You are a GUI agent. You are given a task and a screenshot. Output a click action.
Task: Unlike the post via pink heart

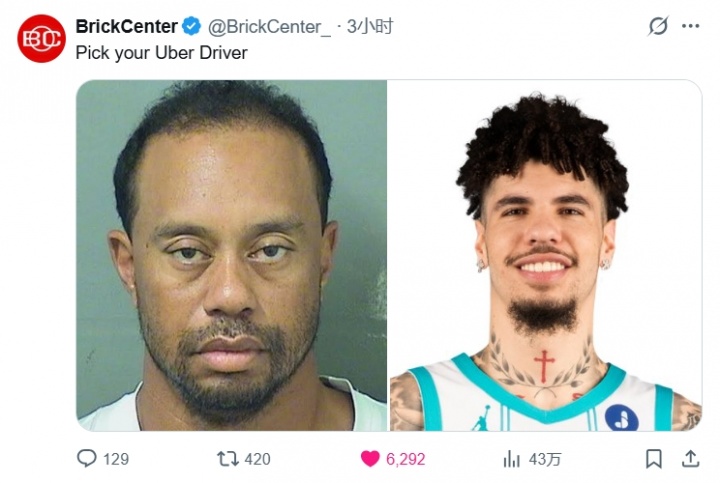pyautogui.click(x=370, y=459)
